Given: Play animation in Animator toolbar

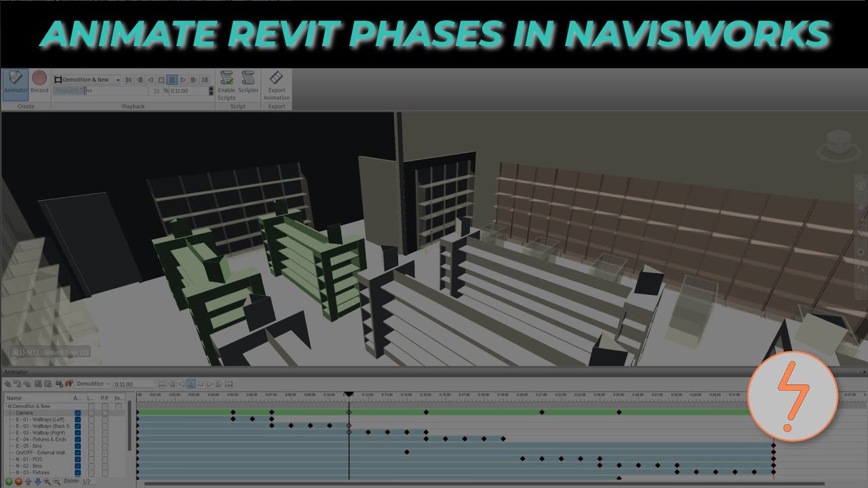Looking at the screenshot, I should pos(210,384).
